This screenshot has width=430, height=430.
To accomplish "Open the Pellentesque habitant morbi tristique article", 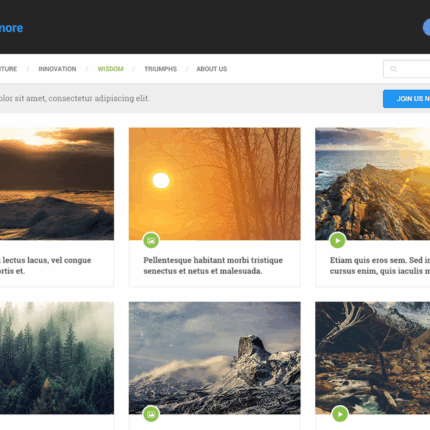I will (x=213, y=265).
